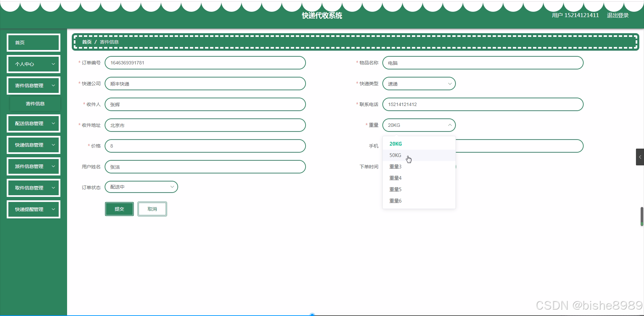Open the 寄件信息 submenu entry

click(35, 104)
